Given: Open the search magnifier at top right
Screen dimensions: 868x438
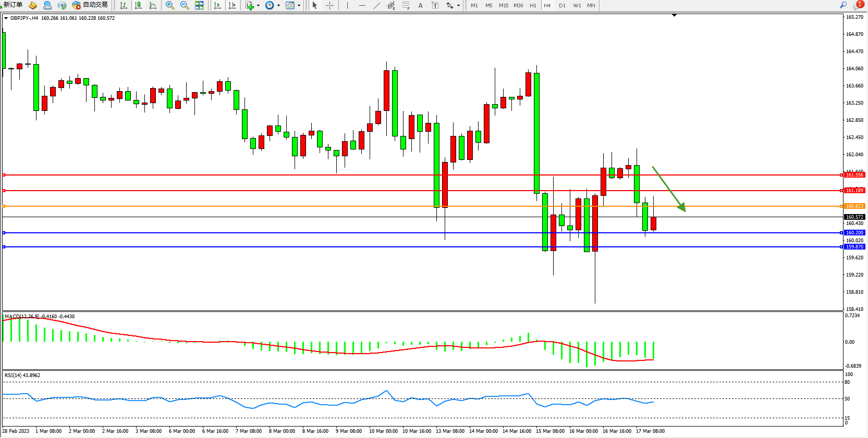Looking at the screenshot, I should 843,5.
